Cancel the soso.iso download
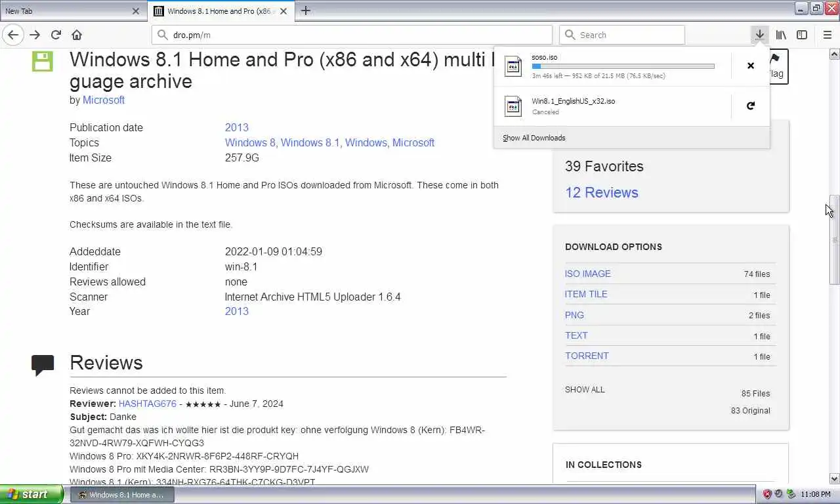840x504 pixels. (x=751, y=66)
